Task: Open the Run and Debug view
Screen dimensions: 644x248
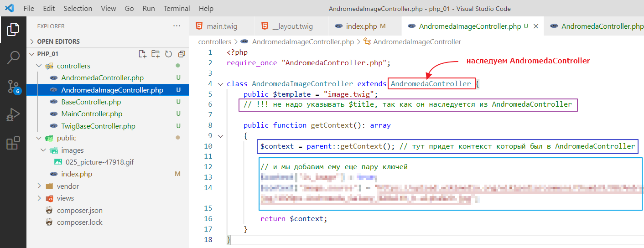Action: pyautogui.click(x=13, y=114)
